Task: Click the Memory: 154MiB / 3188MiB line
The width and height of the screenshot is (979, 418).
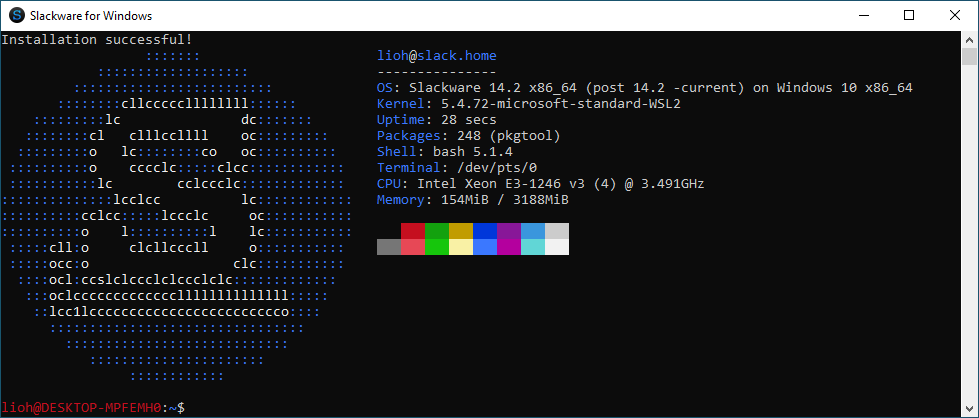Action: point(473,200)
